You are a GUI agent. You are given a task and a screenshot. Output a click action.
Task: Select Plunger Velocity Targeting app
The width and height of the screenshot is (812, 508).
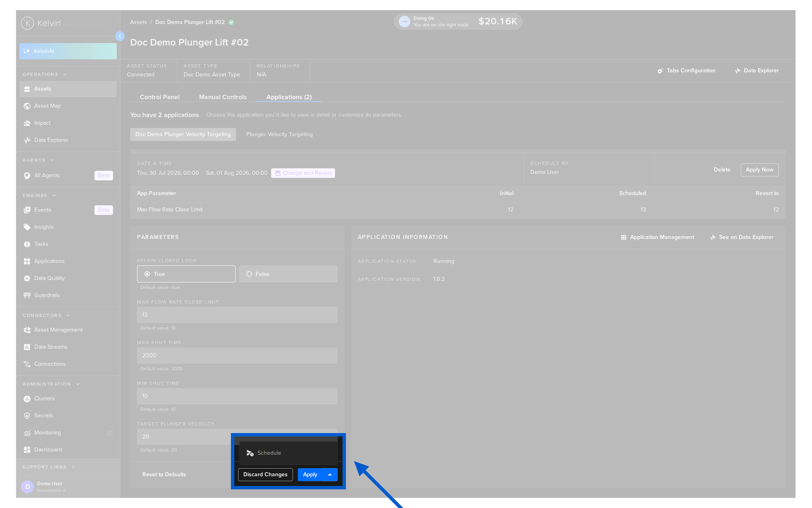pyautogui.click(x=280, y=135)
